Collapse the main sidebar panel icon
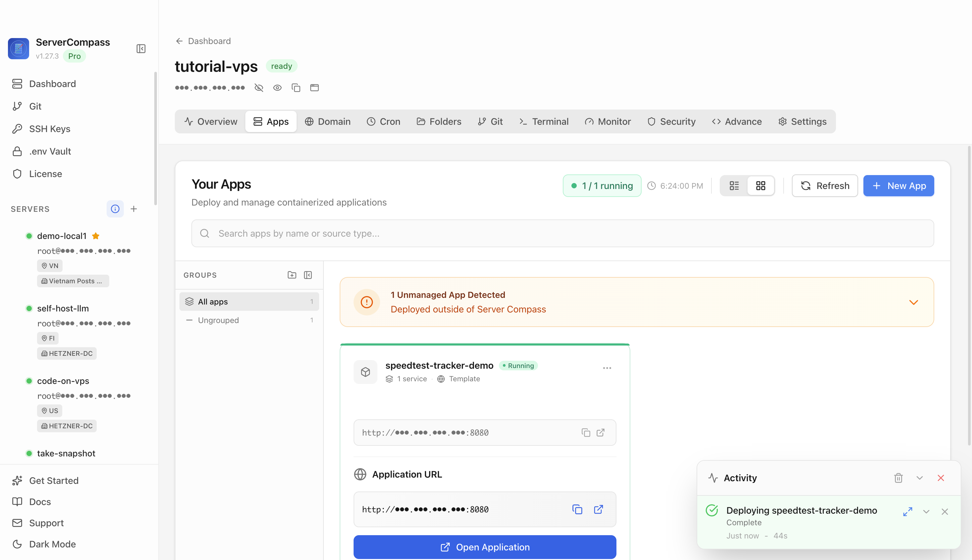The height and width of the screenshot is (560, 972). pyautogui.click(x=141, y=49)
